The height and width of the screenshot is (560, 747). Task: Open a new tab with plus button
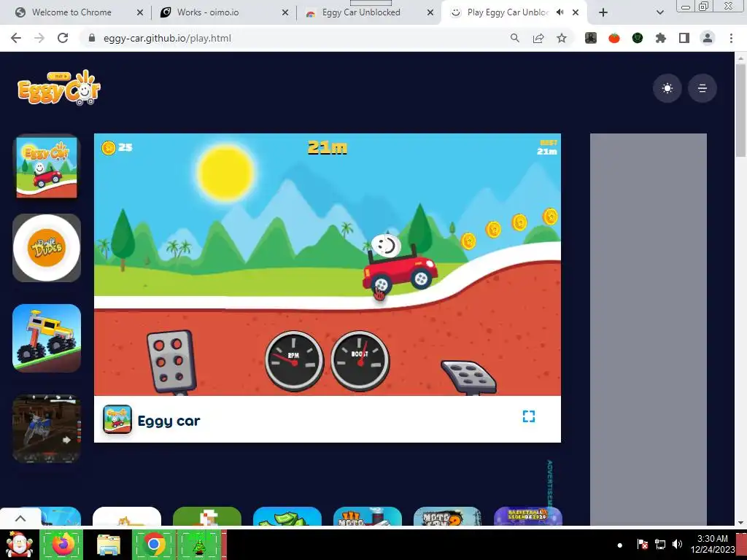coord(603,13)
